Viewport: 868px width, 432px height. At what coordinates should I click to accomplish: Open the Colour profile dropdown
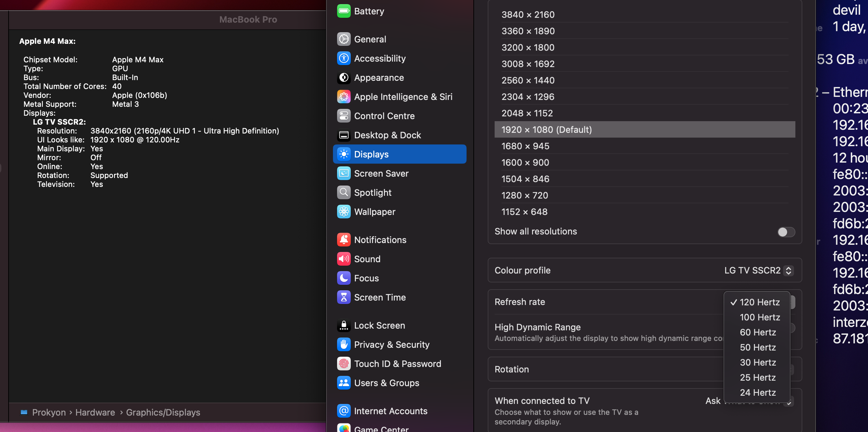pyautogui.click(x=759, y=270)
